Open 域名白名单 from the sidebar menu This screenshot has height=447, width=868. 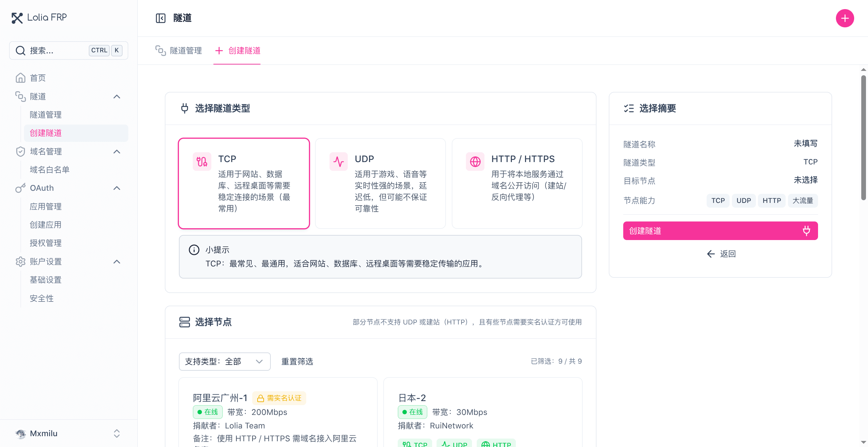49,169
